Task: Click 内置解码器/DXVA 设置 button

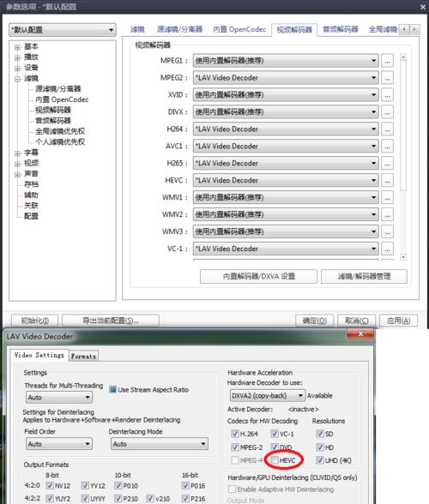Action: (x=258, y=276)
